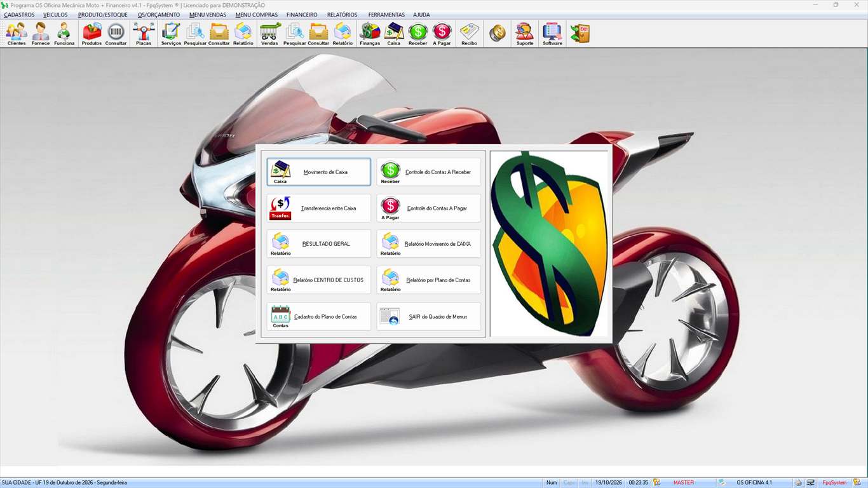This screenshot has width=868, height=488.
Task: Open Cadastro do Plano de Contas button
Action: (x=319, y=316)
